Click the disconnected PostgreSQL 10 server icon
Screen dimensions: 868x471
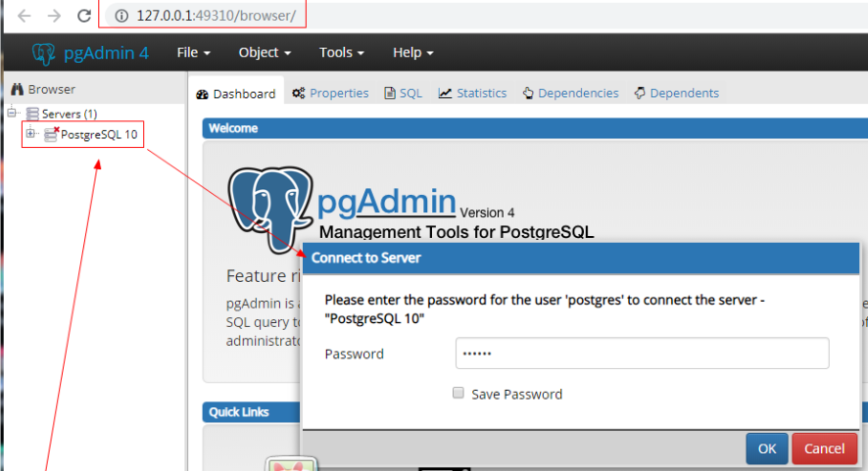point(52,134)
